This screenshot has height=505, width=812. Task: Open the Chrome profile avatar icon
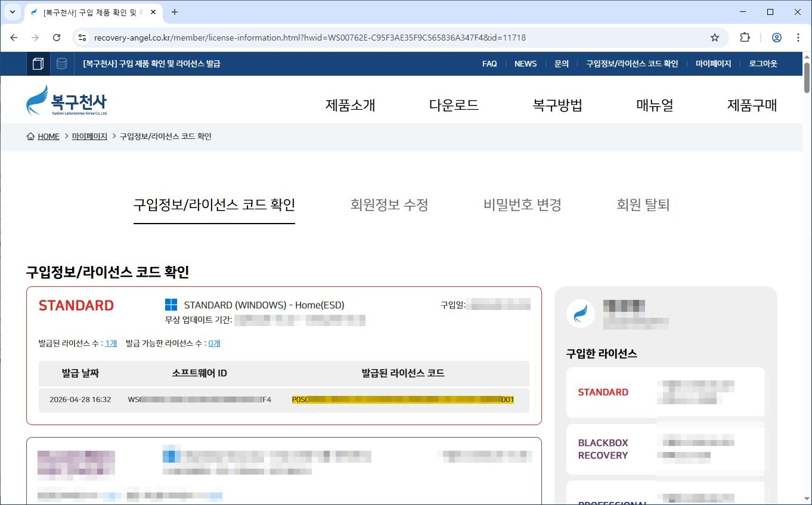click(777, 38)
